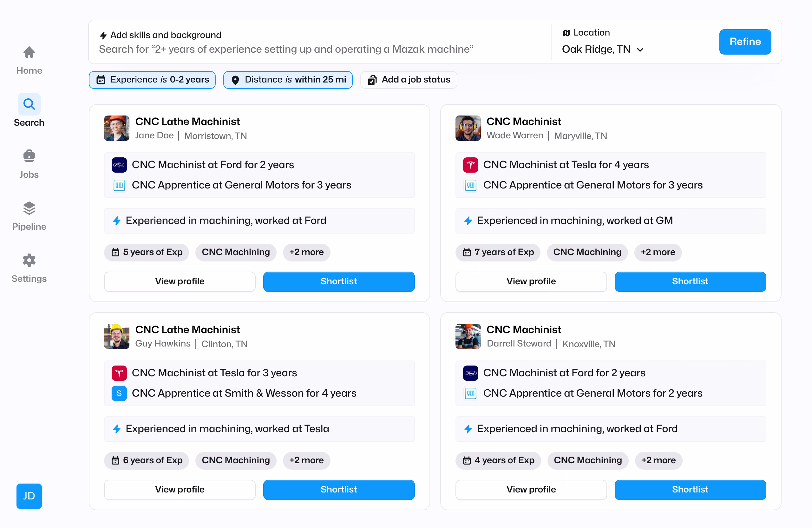Open the Home sidebar icon
The image size is (812, 528).
pos(29,53)
